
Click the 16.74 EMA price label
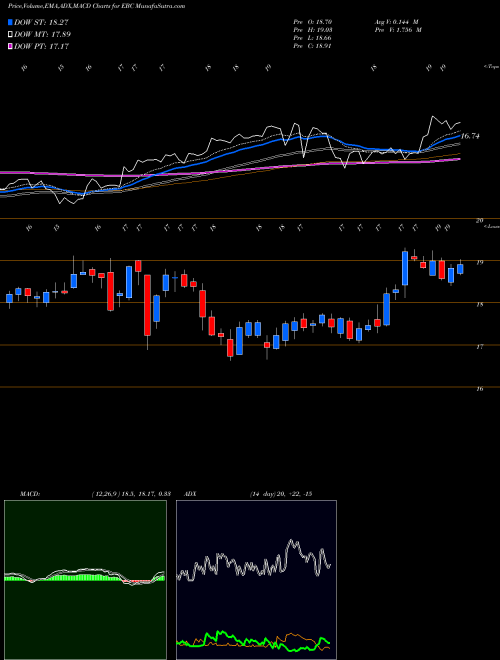pyautogui.click(x=470, y=136)
